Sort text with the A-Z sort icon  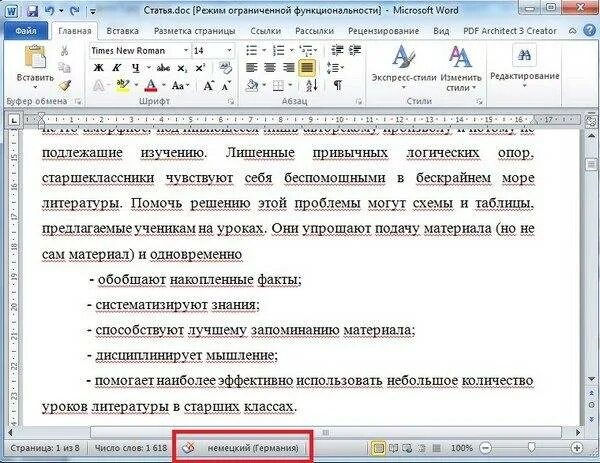tap(312, 85)
